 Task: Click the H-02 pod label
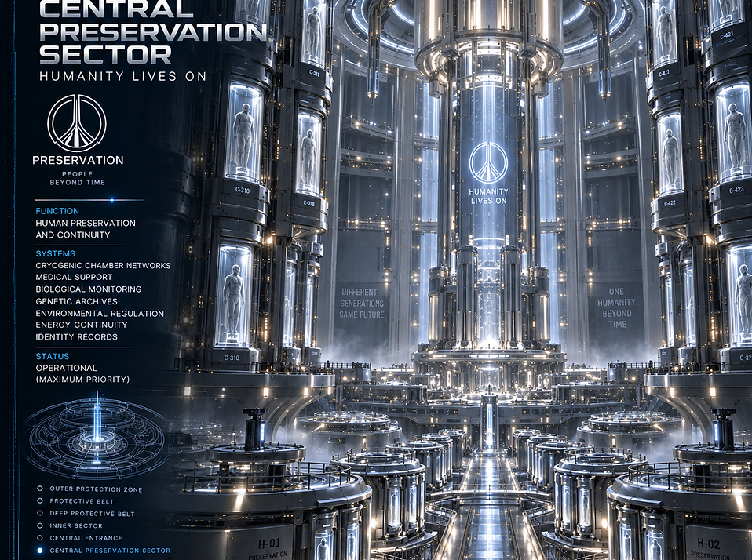coord(708,544)
